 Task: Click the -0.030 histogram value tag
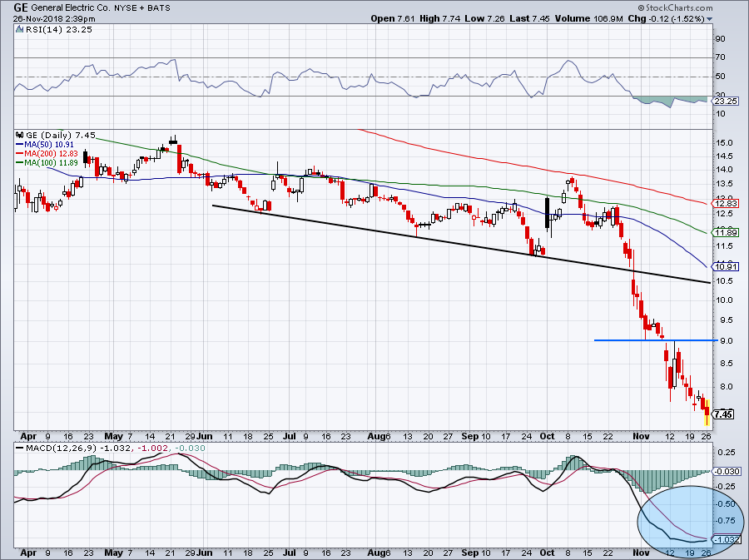[x=723, y=472]
